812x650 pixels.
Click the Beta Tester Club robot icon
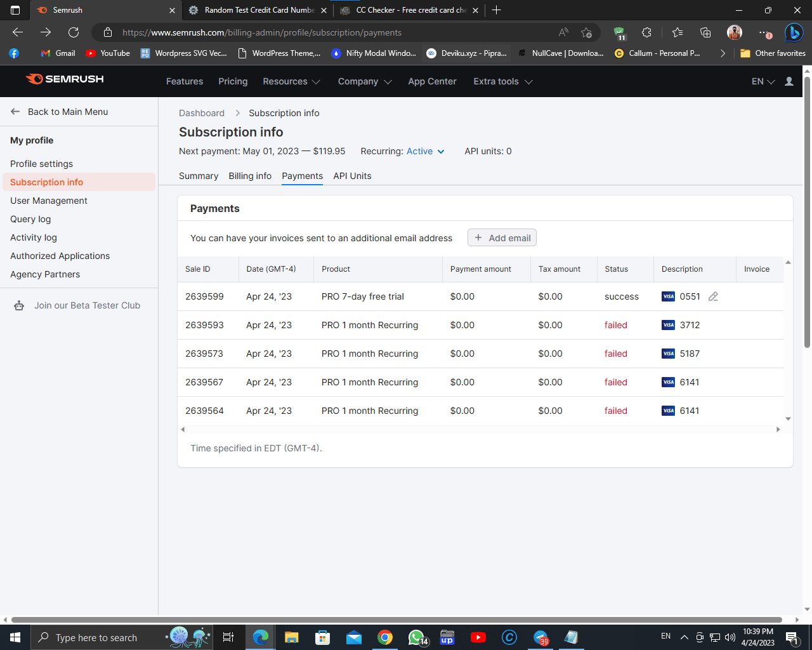click(x=19, y=306)
